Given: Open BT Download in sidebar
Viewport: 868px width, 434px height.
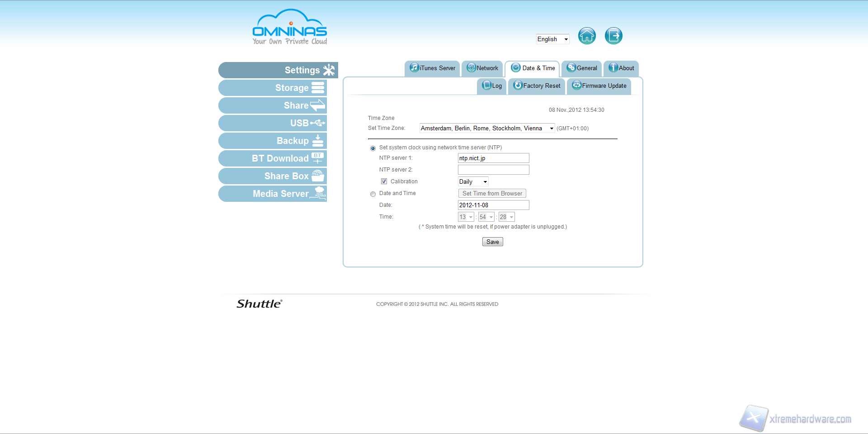Looking at the screenshot, I should click(273, 158).
